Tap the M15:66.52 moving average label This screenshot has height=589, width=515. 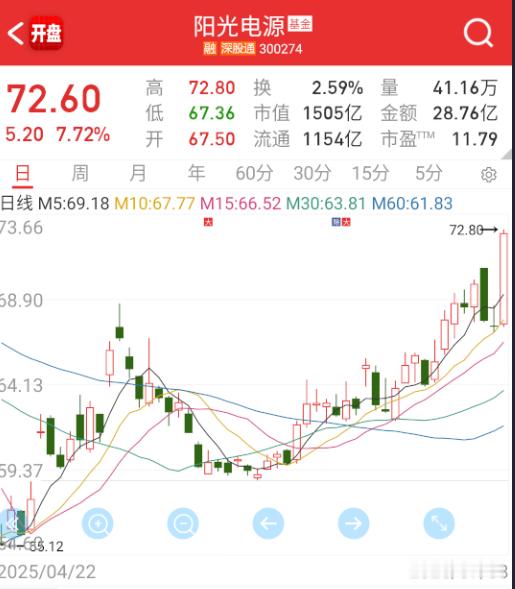tap(240, 204)
